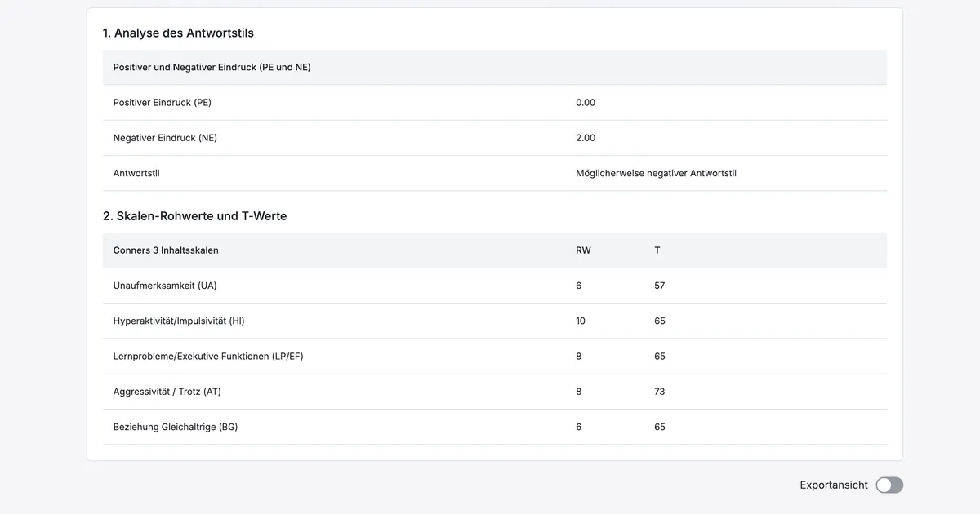Viewport: 980px width, 514px height.
Task: Select the Negativer Eindruck (NE) row label
Action: (x=165, y=138)
